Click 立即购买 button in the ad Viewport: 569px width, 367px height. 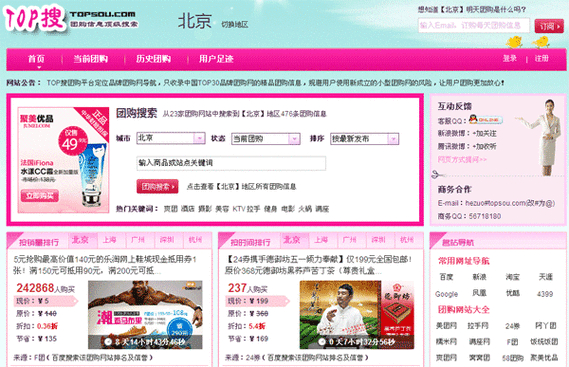point(40,196)
